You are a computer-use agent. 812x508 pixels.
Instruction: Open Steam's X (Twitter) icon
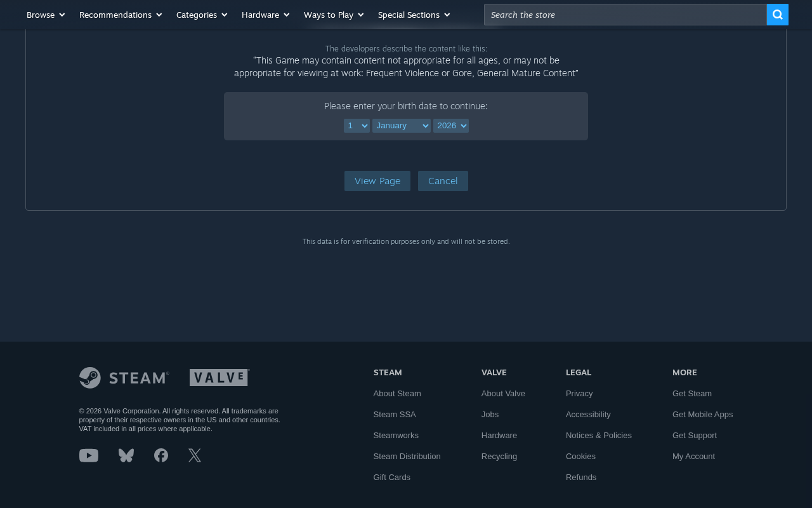195,455
